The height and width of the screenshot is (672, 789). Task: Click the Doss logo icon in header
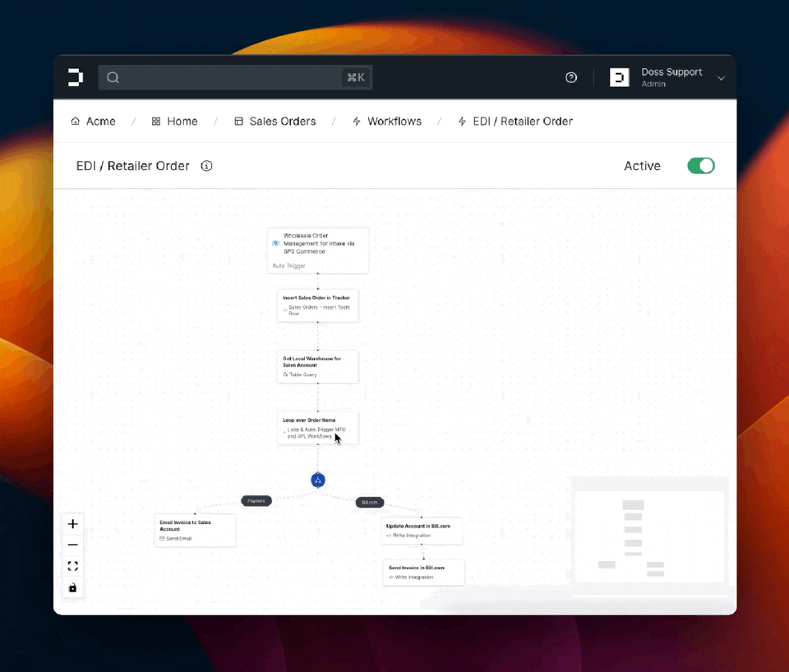point(76,77)
